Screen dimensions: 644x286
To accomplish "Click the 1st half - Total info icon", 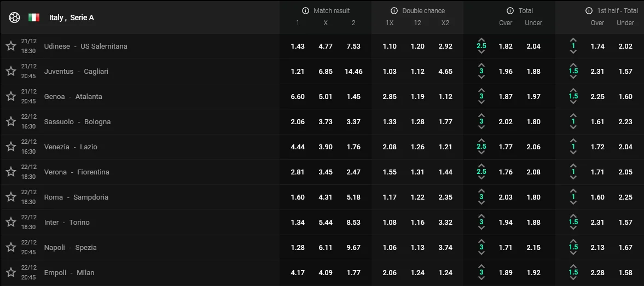I will (x=589, y=11).
